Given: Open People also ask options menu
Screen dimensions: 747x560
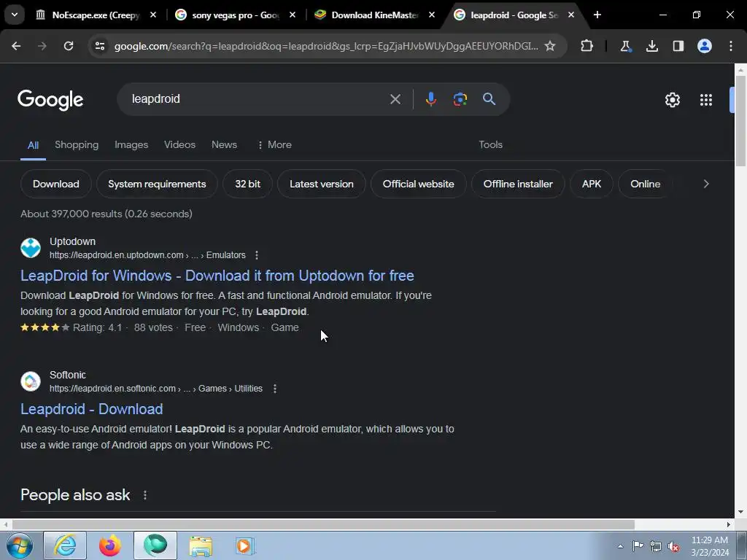Looking at the screenshot, I should pyautogui.click(x=145, y=495).
